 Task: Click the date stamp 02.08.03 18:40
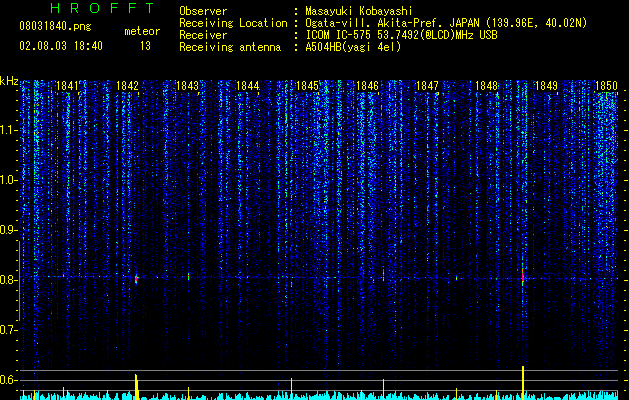tap(61, 46)
